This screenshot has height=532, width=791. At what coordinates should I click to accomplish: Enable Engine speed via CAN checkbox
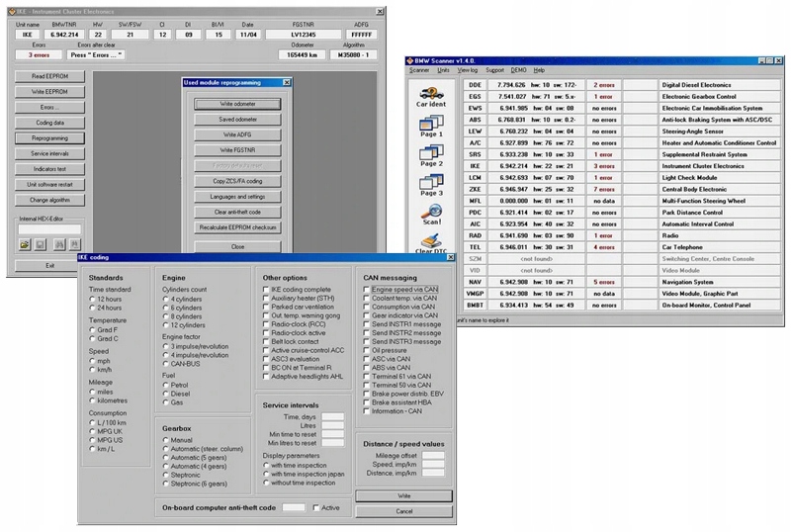(x=366, y=290)
